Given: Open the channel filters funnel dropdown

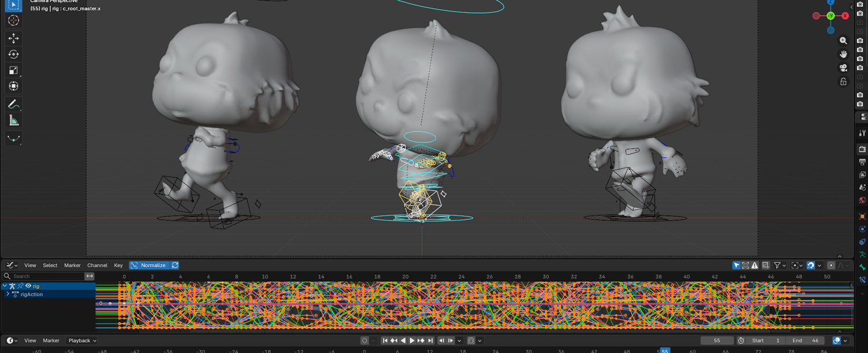Looking at the screenshot, I should pyautogui.click(x=781, y=266).
